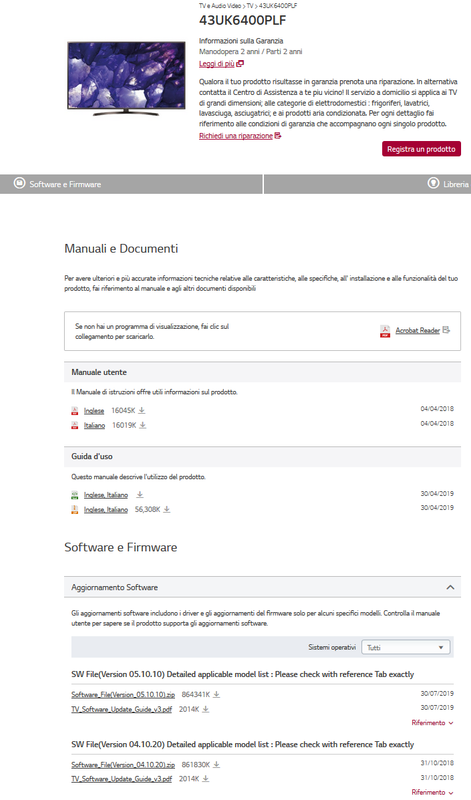This screenshot has width=471, height=800.
Task: Open the Inglese user manual link
Action: [94, 411]
